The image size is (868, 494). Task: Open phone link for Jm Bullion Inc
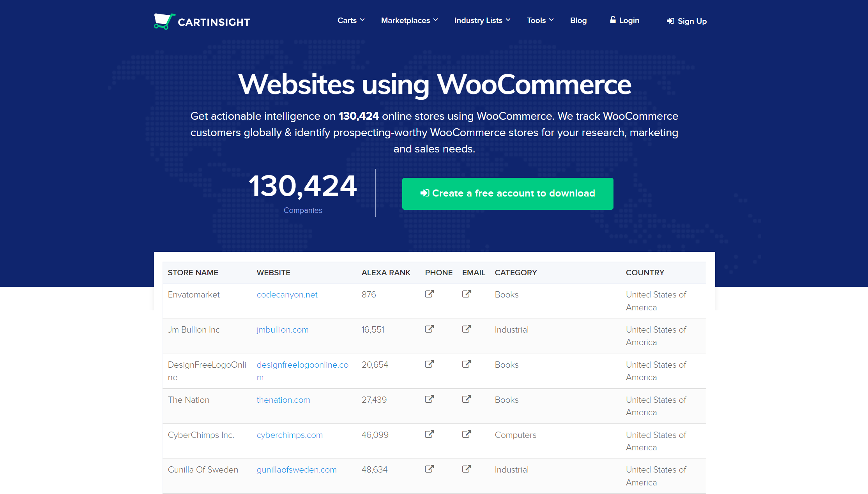[x=429, y=329]
